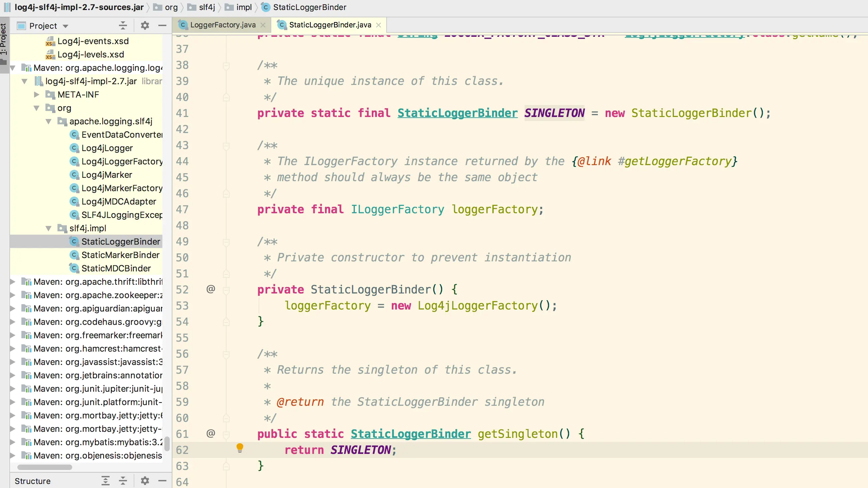Collapse all nodes in Project panel

coord(123,26)
